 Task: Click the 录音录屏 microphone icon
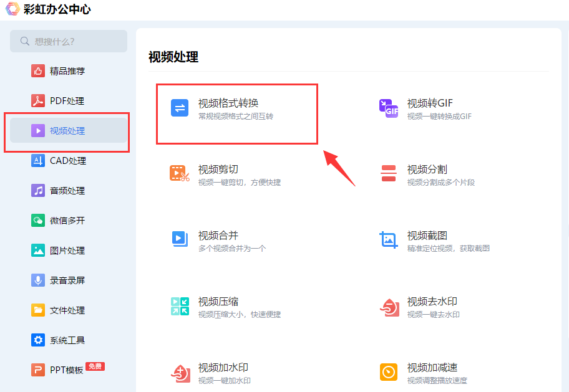[x=38, y=280]
